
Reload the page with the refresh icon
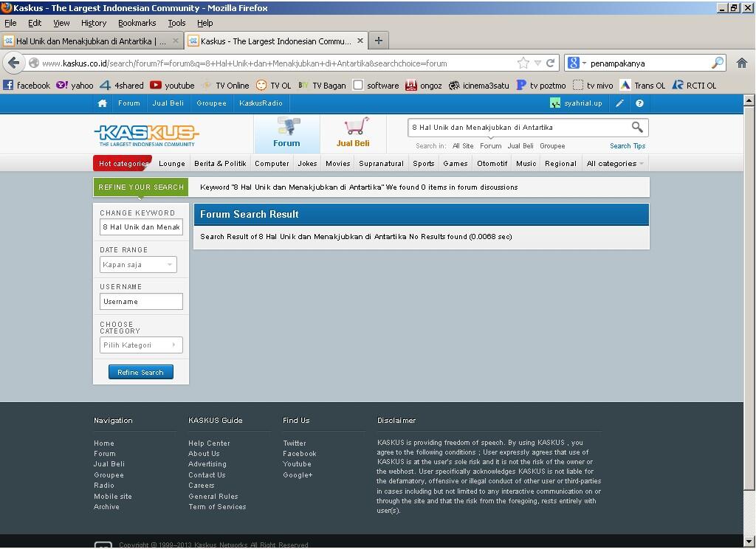(550, 63)
